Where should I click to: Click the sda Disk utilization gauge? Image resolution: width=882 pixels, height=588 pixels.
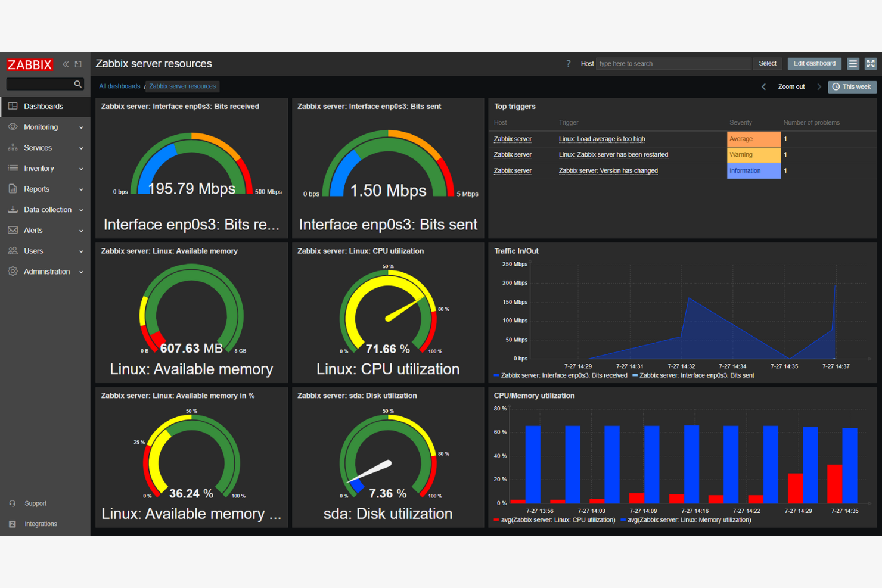point(388,458)
